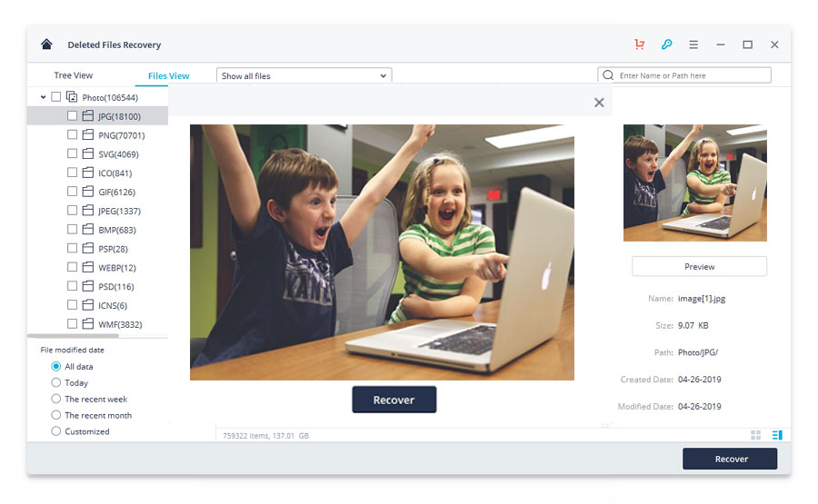The image size is (818, 504).
Task: Open the hamburger menu icon
Action: pyautogui.click(x=693, y=44)
